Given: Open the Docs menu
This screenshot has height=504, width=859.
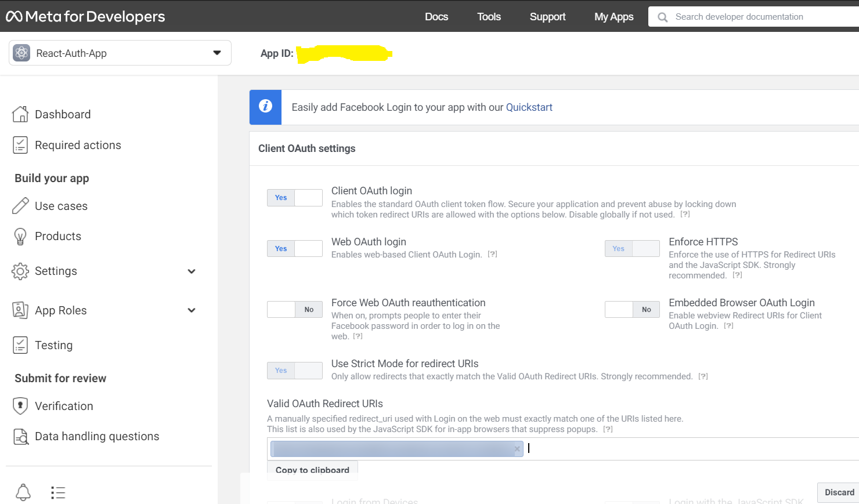Looking at the screenshot, I should click(436, 17).
